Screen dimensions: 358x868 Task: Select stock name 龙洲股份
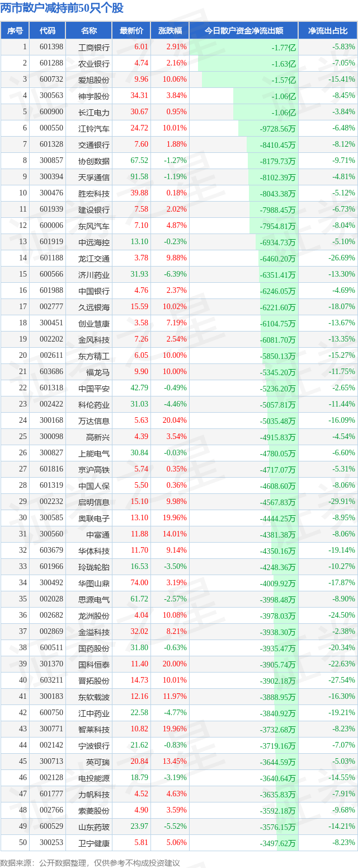pos(94,616)
